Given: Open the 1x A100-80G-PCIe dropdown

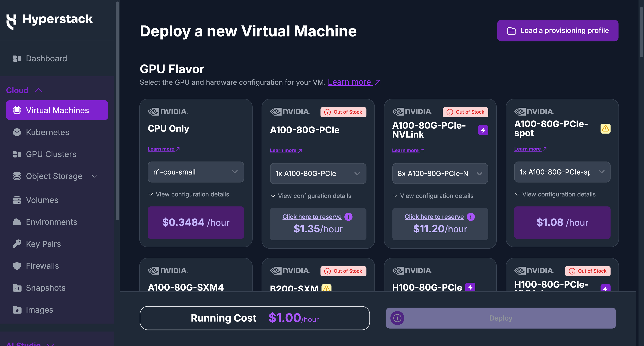Looking at the screenshot, I should click(318, 173).
